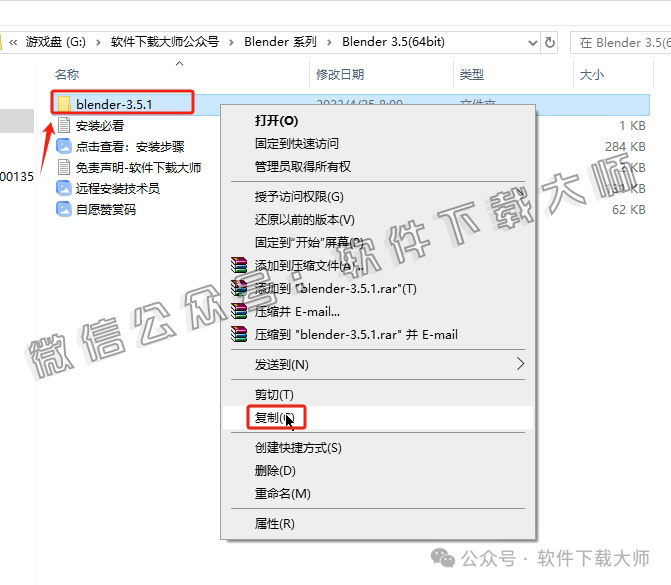
Task: Open 授予访问权限(G) menu entry
Action: 299,196
